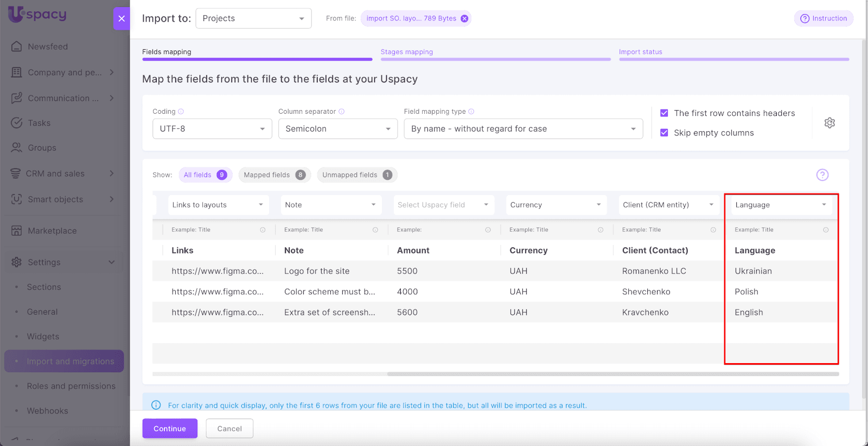Switch to the Stages mapping step
The image size is (868, 446).
pos(407,52)
